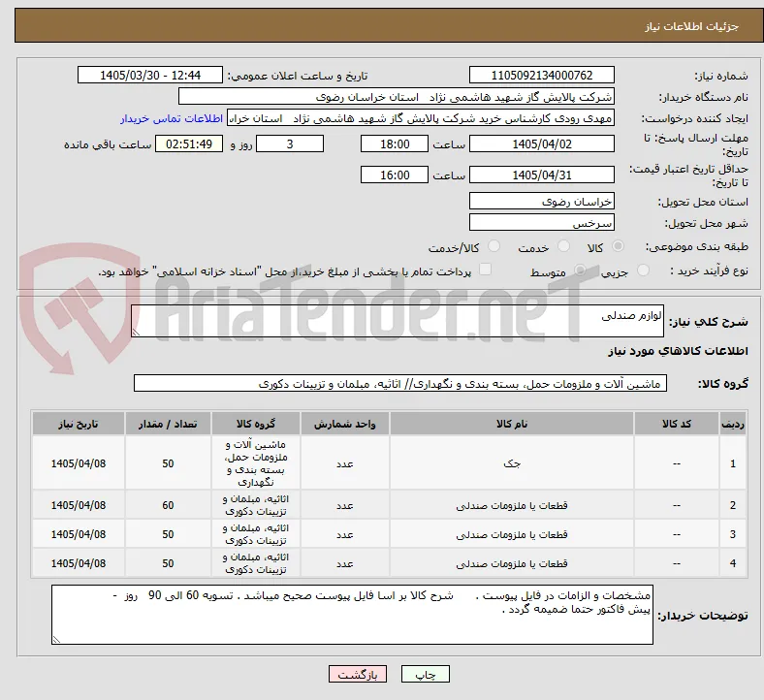Click the quantity 60 in row 2
764x700 pixels.
click(168, 505)
